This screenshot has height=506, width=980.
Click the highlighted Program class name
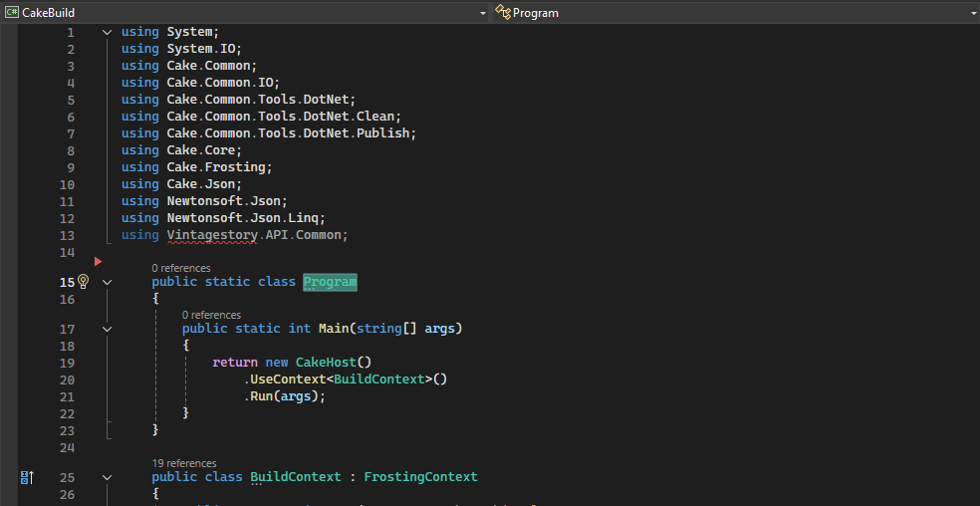[x=330, y=282]
